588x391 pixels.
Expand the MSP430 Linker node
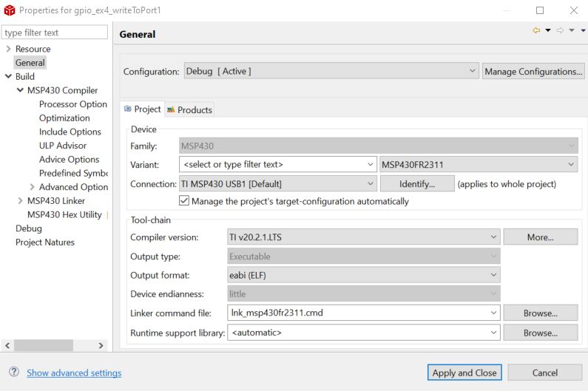click(x=20, y=200)
